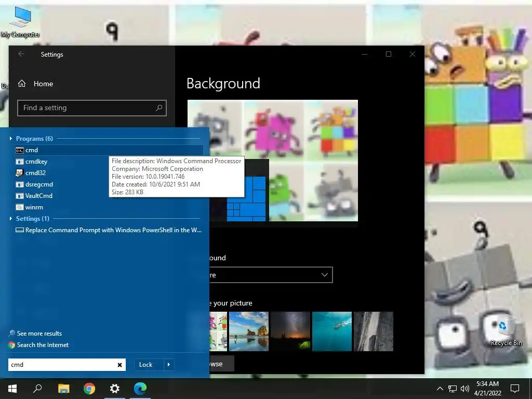Open Microsoft Edge from taskbar

[x=140, y=389]
